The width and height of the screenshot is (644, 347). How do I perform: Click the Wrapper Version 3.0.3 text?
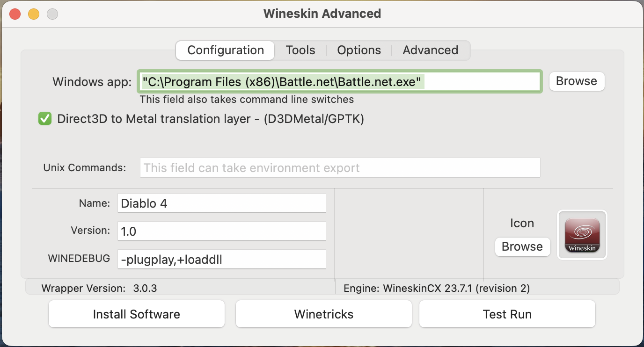click(99, 288)
